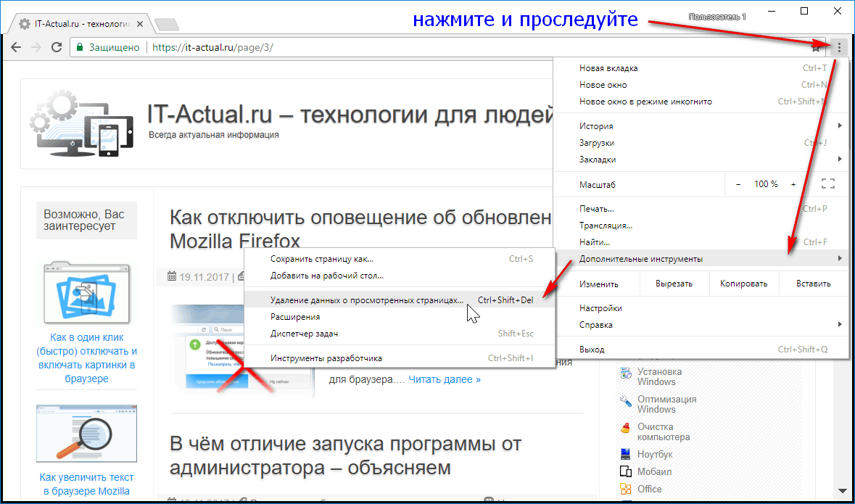Open the Ноутбук category link

[x=655, y=454]
